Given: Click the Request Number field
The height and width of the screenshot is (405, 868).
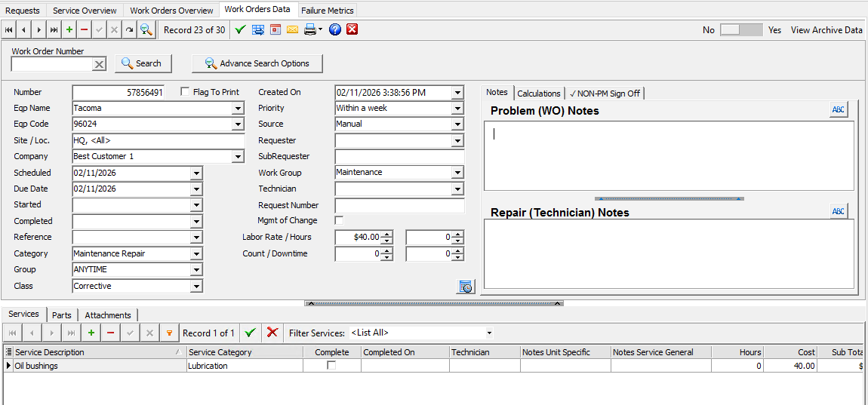Looking at the screenshot, I should coord(400,206).
